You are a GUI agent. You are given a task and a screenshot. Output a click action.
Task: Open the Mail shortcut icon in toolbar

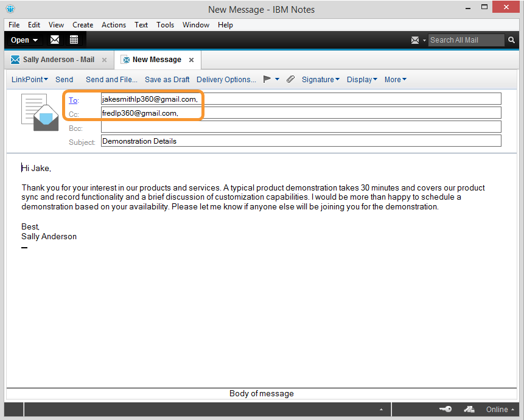click(55, 40)
